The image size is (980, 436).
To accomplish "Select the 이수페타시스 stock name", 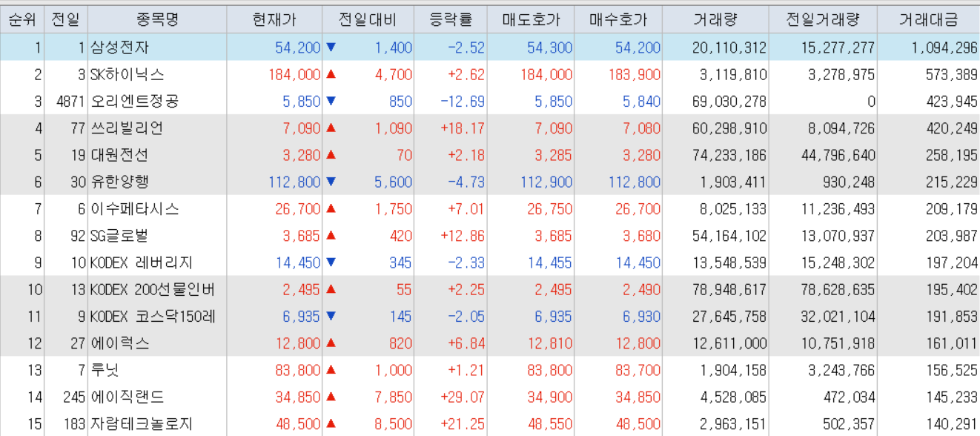I will tap(134, 209).
